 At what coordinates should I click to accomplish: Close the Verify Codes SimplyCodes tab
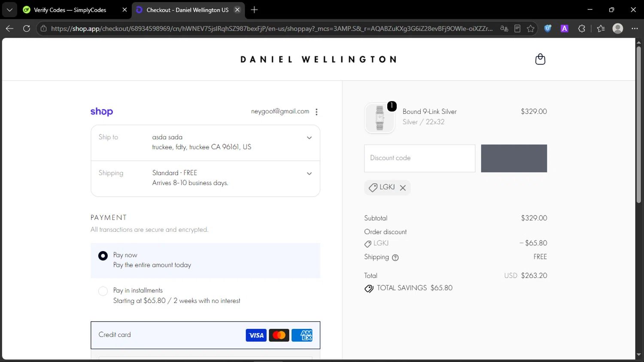tap(125, 9)
